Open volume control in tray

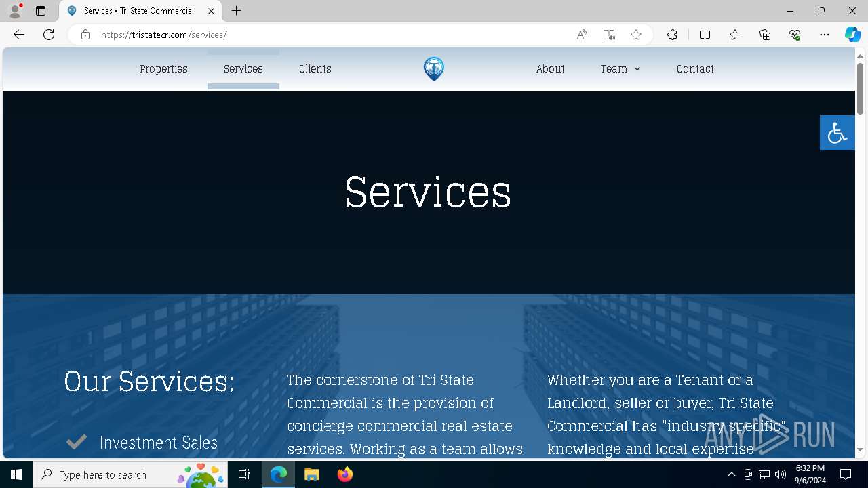[x=781, y=474]
